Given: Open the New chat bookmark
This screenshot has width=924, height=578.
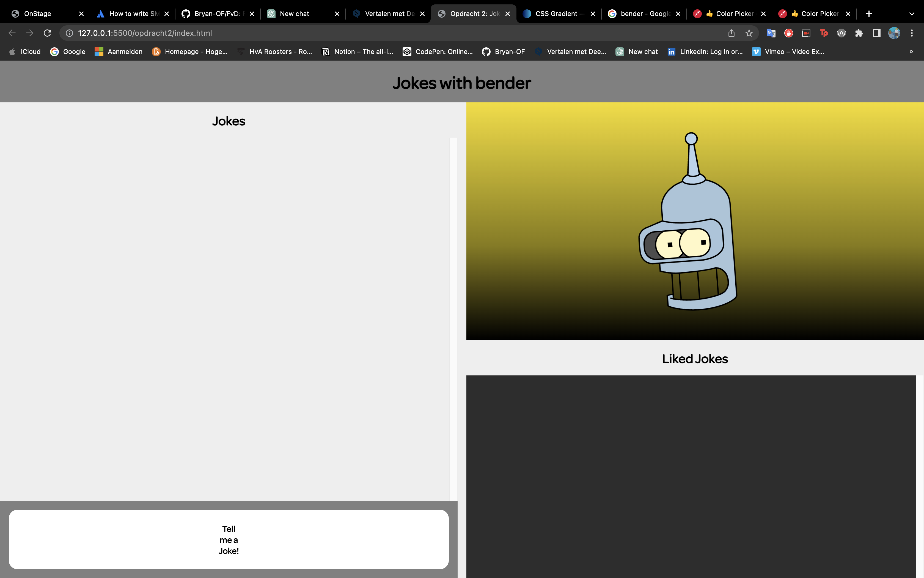Looking at the screenshot, I should tap(637, 52).
